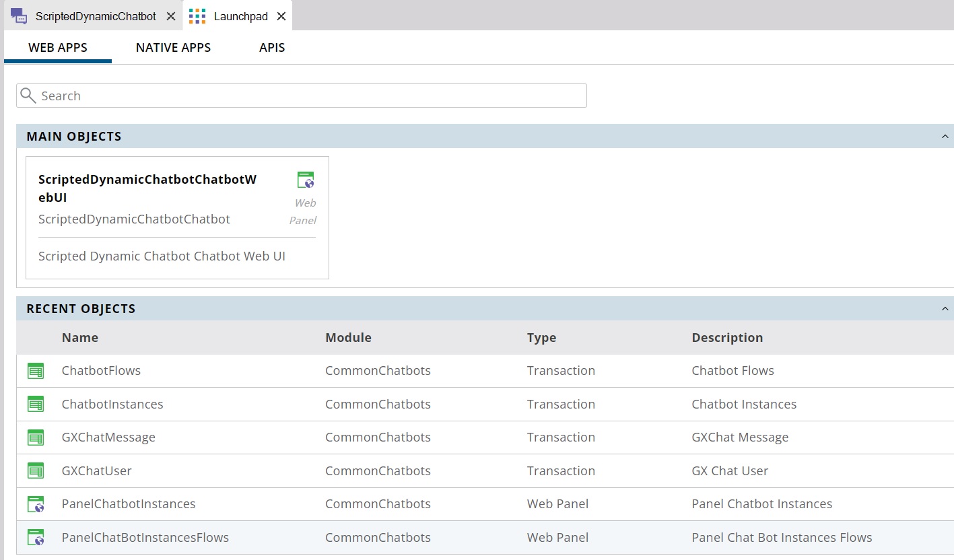Click the Web Panel type in PanelChatbotInstances row
Screen dimensions: 954x560
pyautogui.click(x=557, y=504)
